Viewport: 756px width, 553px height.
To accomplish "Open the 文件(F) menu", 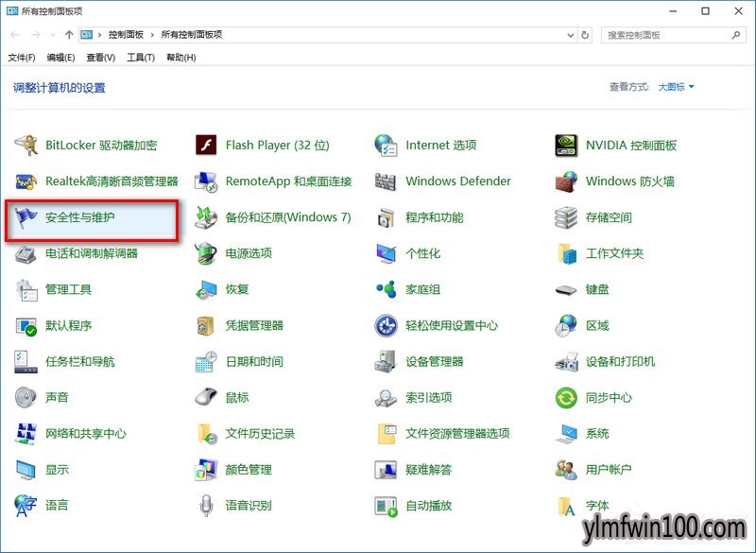I will click(21, 58).
